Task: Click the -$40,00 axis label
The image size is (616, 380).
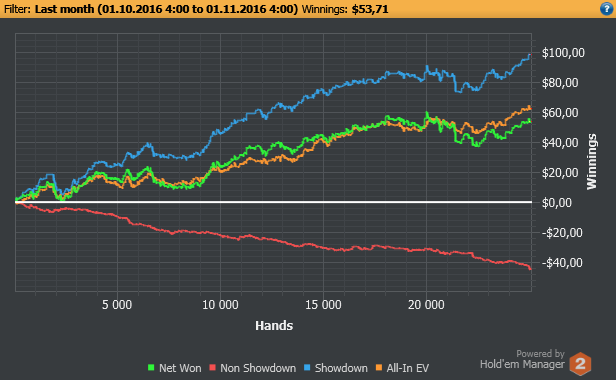Action: point(562,263)
